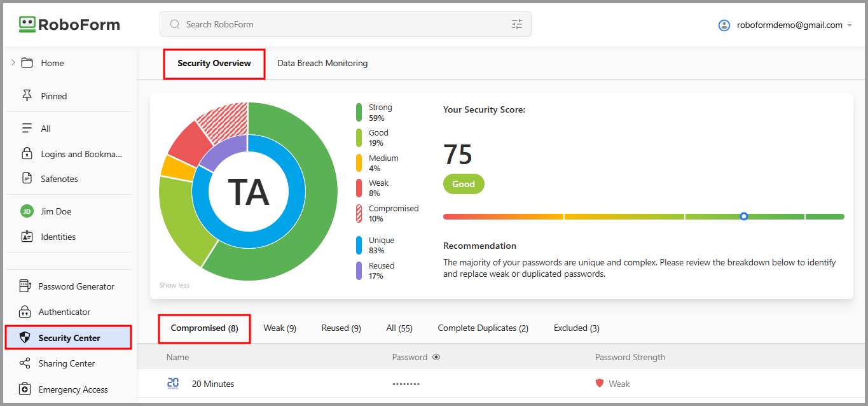Click the search magnifier icon
The image size is (868, 406).
pos(175,24)
